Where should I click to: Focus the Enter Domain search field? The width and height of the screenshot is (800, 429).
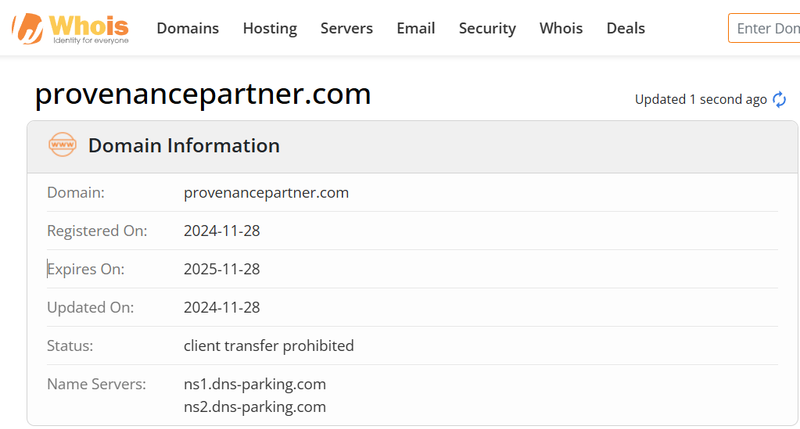coord(764,28)
